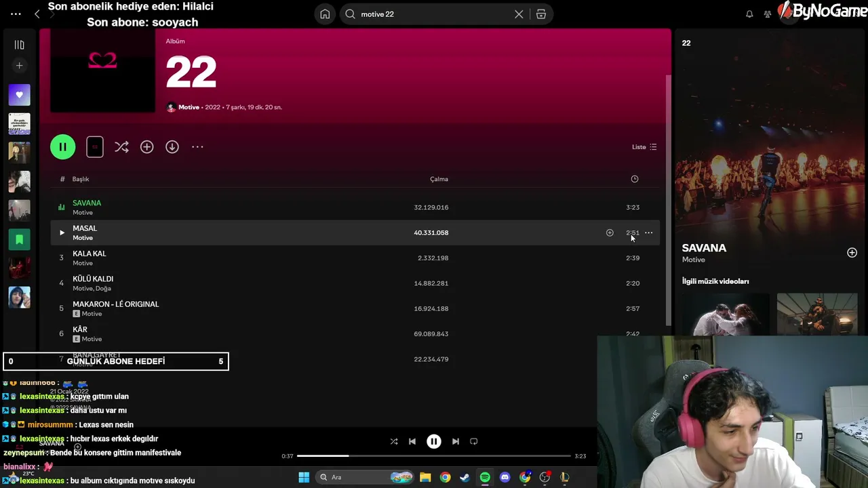Open the SAVANA title in the Now Playing panel

(x=704, y=248)
